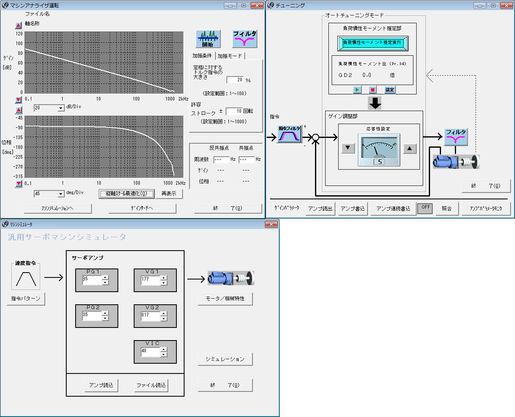Click the response setting meter gauge

[x=379, y=150]
